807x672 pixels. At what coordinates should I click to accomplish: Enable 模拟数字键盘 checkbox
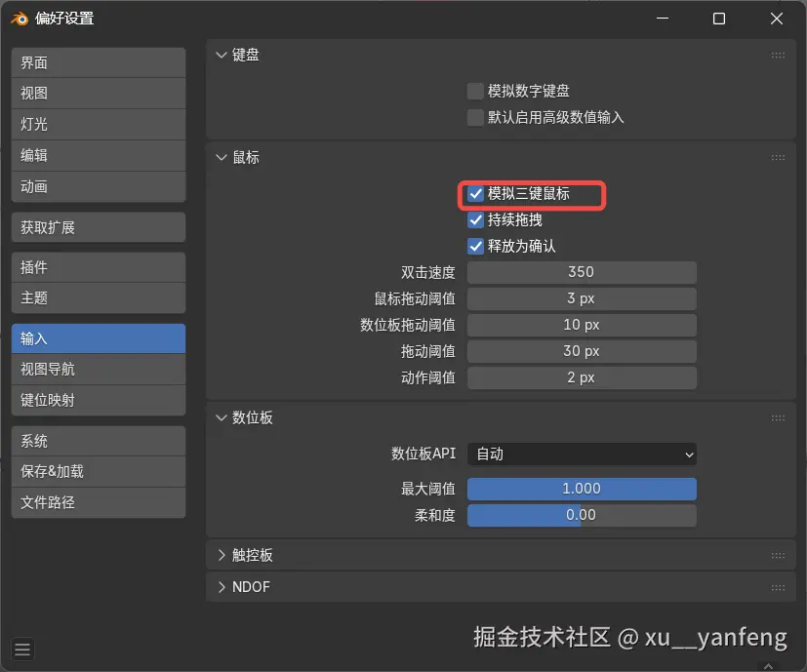(x=475, y=91)
